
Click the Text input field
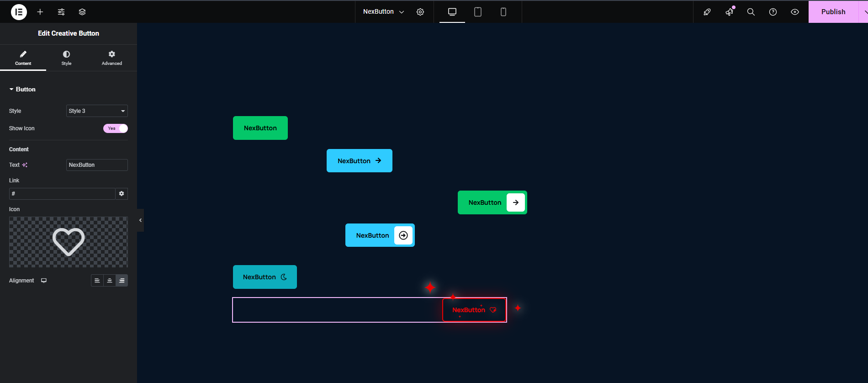coord(97,165)
